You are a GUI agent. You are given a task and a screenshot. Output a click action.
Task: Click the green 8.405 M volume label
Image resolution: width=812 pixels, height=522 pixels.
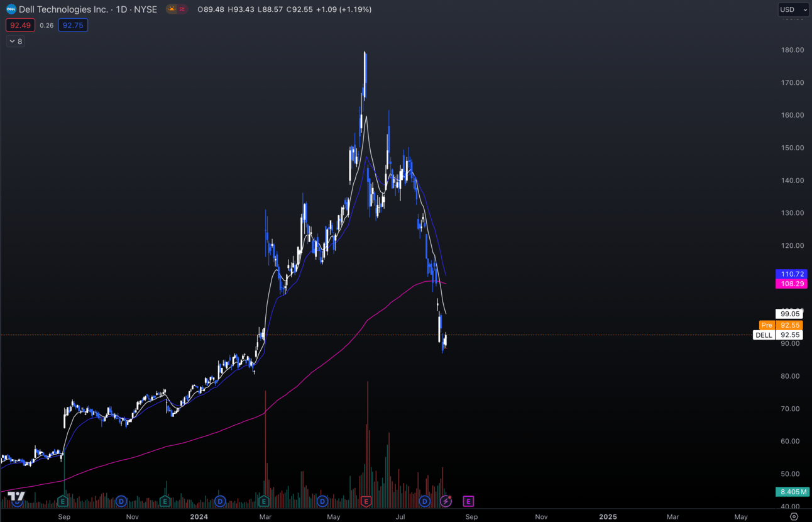tap(792, 492)
